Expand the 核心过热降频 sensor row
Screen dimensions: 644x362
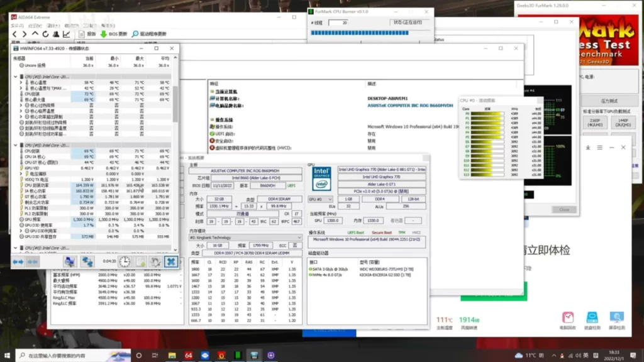pos(21,106)
